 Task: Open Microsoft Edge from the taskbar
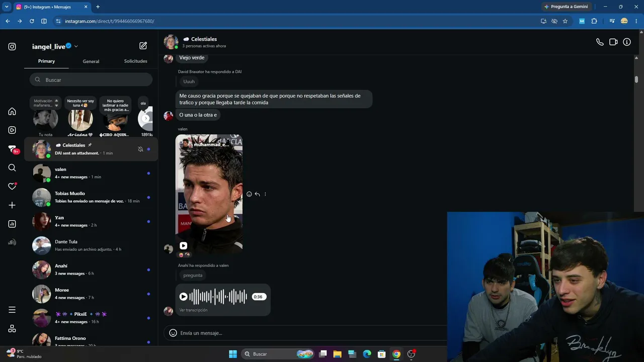tap(367, 354)
